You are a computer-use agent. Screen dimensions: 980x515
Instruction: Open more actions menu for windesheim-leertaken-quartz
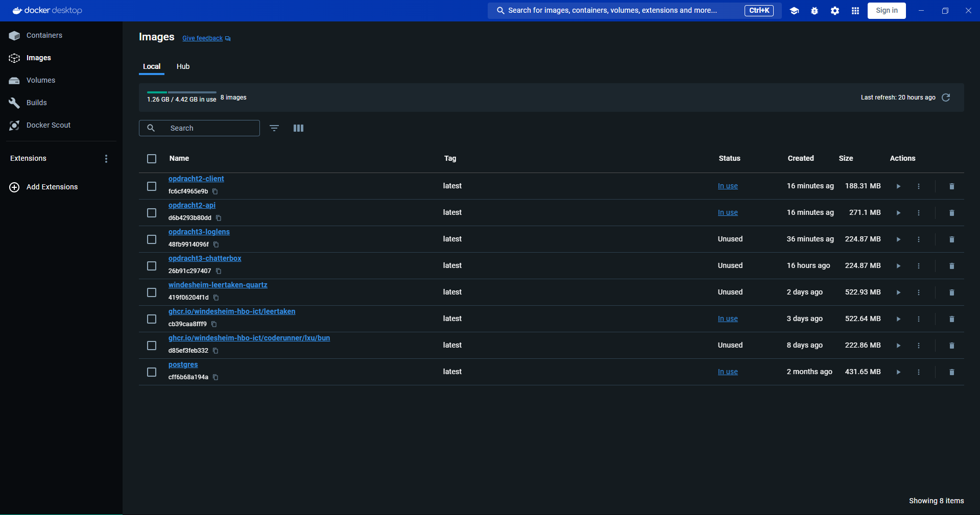[919, 292]
